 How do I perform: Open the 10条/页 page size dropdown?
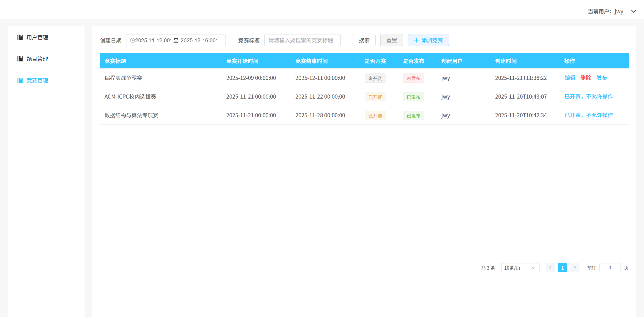[520, 268]
